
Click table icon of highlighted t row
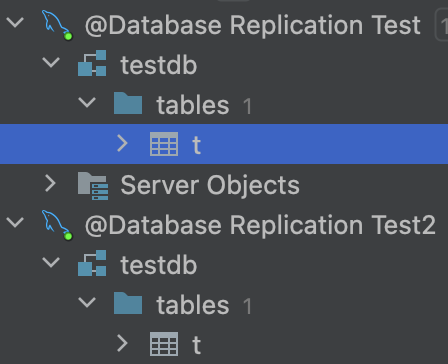[x=164, y=144]
